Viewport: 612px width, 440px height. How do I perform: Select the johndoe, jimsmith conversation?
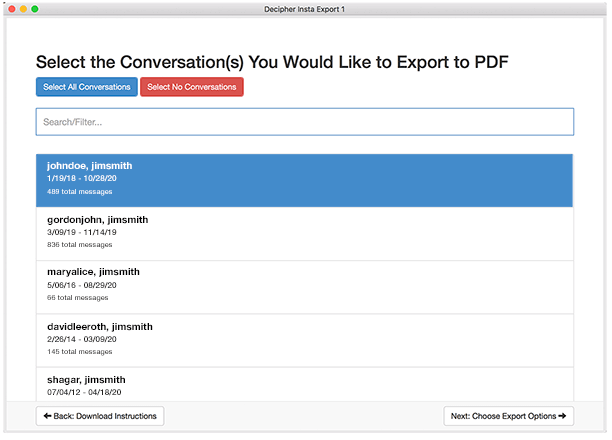pos(304,180)
